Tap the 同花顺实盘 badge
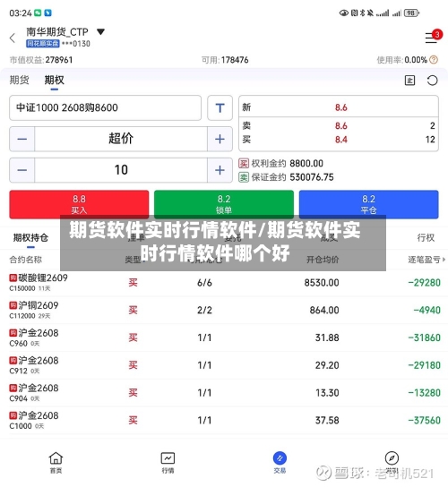448x487 pixels. pyautogui.click(x=43, y=44)
